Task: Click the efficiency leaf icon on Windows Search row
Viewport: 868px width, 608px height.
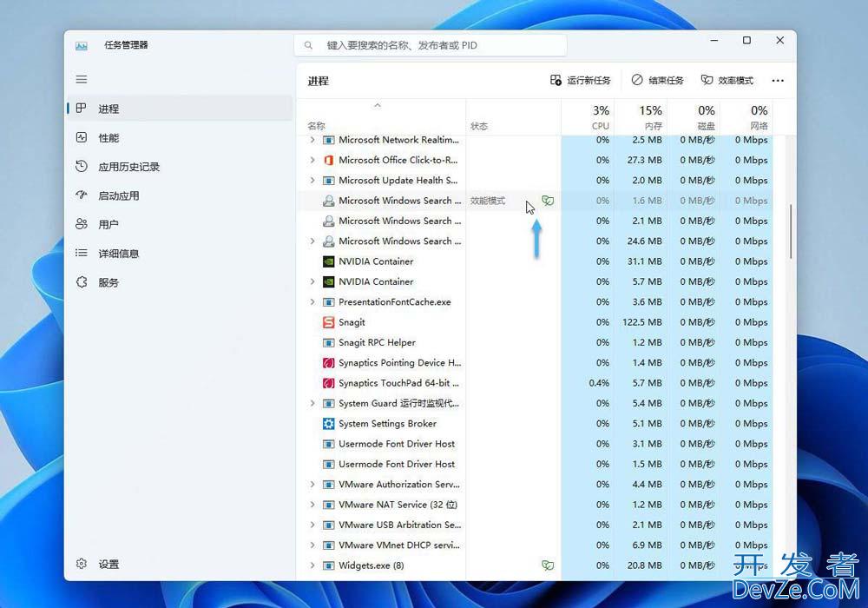Action: (548, 201)
